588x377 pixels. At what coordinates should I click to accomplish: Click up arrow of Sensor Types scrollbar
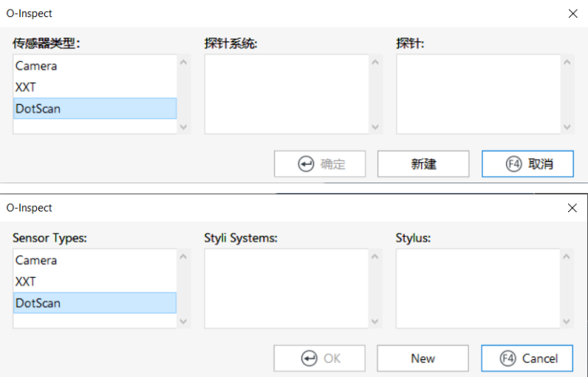(183, 257)
